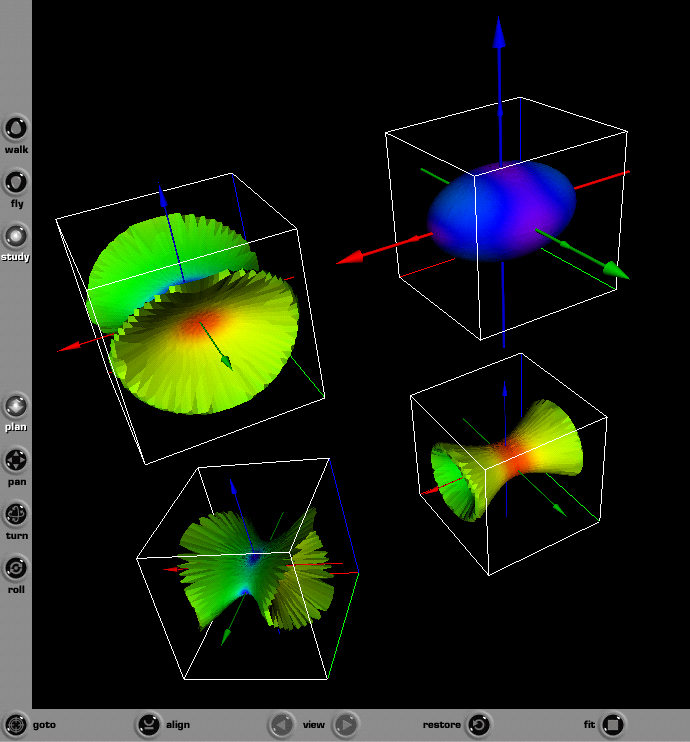
Task: Select the fly navigation mode icon
Action: (x=16, y=182)
